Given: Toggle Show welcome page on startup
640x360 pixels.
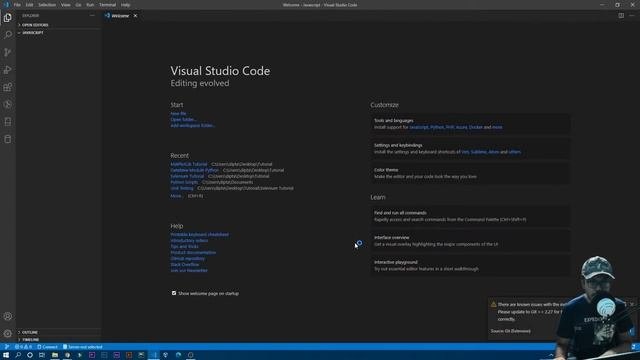Looking at the screenshot, I should pos(174,293).
